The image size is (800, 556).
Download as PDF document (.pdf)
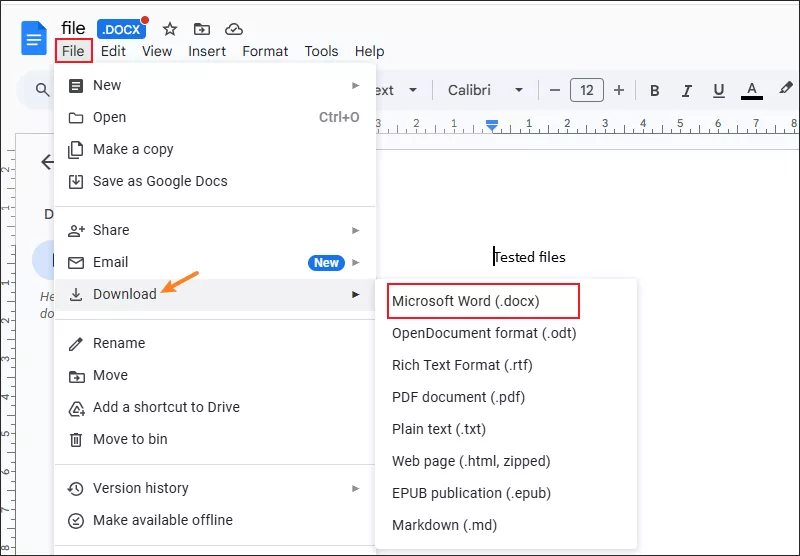tap(506, 397)
